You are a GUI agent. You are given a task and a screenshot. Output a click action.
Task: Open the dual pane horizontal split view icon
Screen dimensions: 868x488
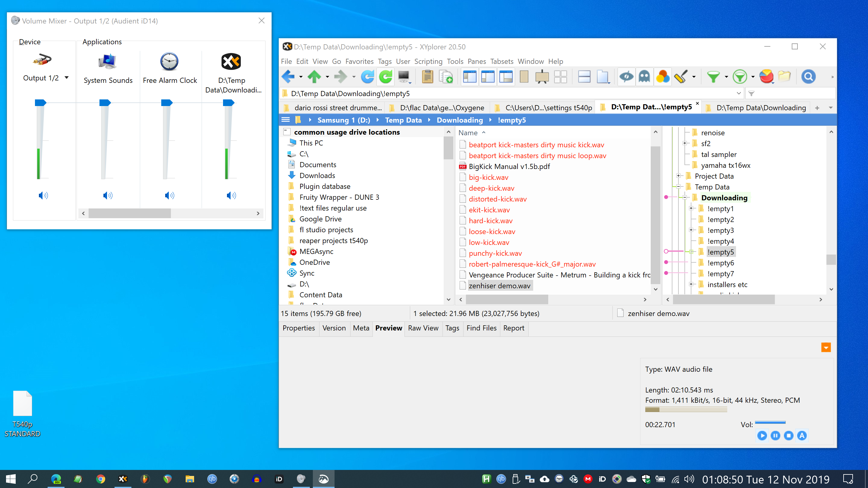tap(584, 77)
